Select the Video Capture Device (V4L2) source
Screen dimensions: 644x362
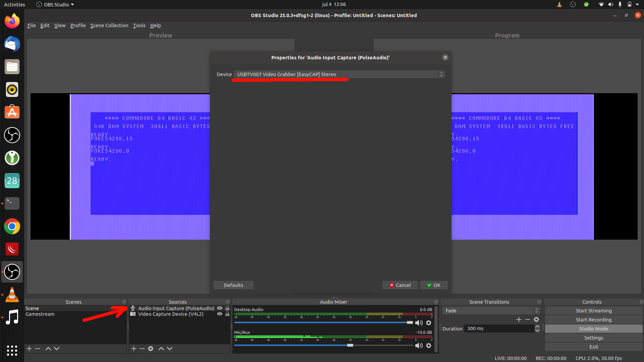pyautogui.click(x=171, y=314)
